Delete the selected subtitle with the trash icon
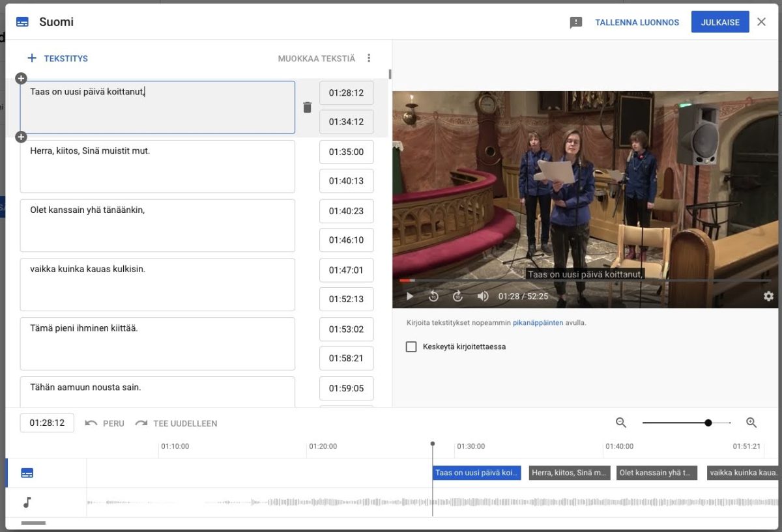 308,107
